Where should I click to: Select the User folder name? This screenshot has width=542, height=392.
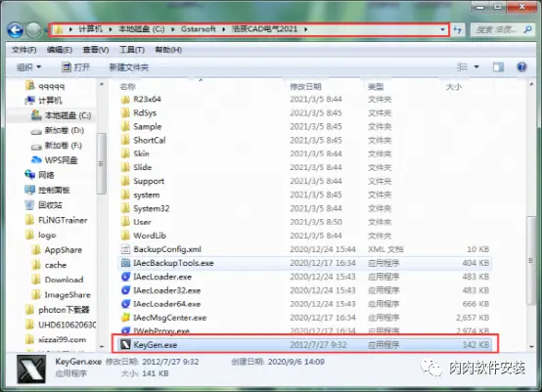pos(142,222)
